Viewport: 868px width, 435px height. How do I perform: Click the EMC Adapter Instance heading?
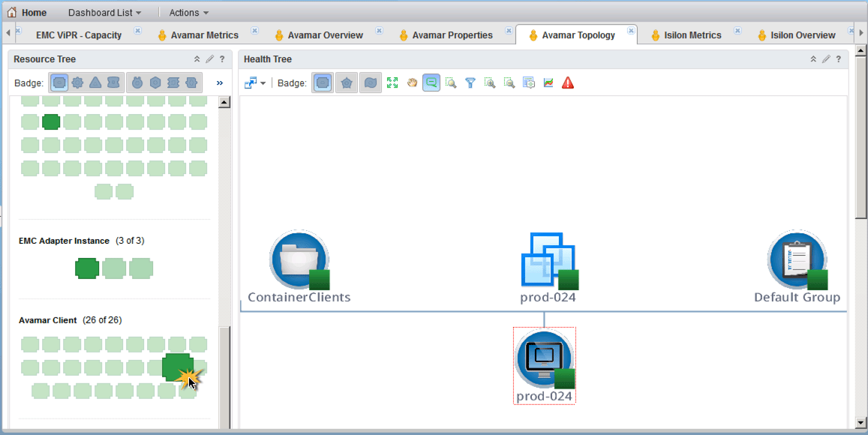point(65,241)
